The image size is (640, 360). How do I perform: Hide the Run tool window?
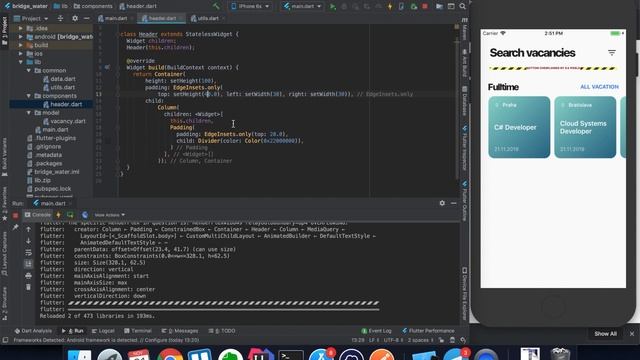pyautogui.click(x=453, y=203)
